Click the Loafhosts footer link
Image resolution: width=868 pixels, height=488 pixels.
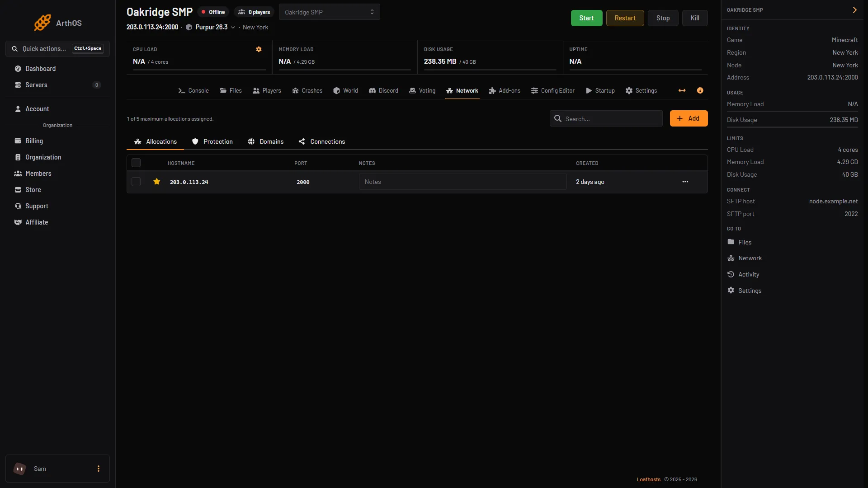(648, 479)
